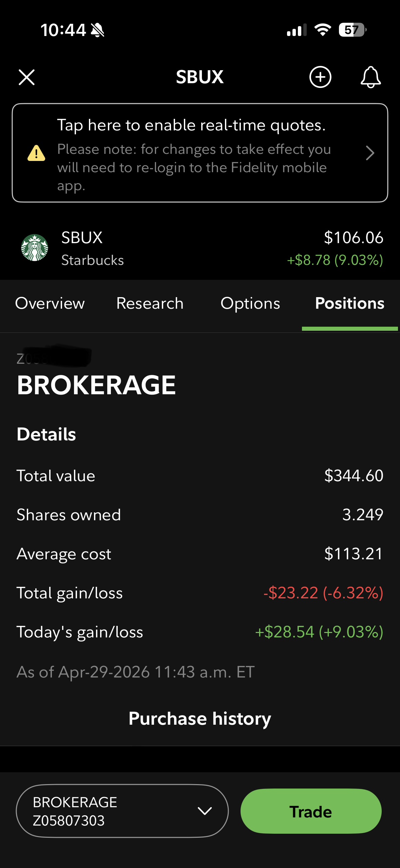
Task: Switch to the Overview tab
Action: [x=50, y=303]
